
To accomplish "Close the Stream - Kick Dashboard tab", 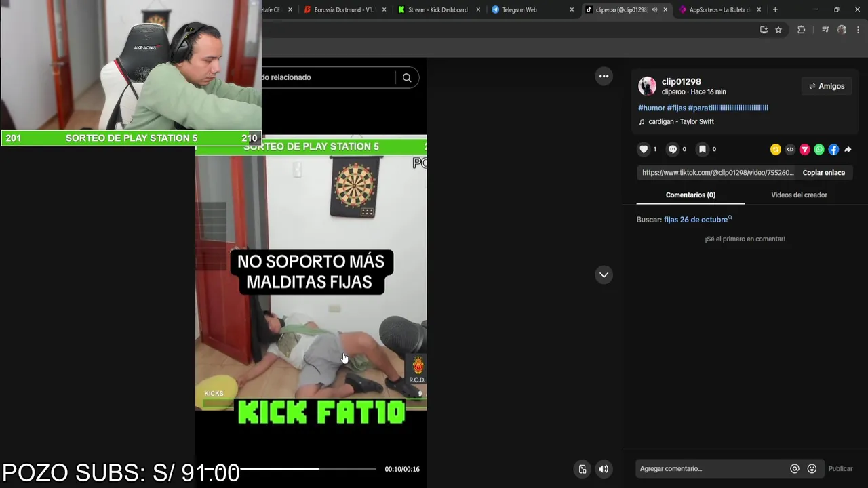I will click(478, 9).
